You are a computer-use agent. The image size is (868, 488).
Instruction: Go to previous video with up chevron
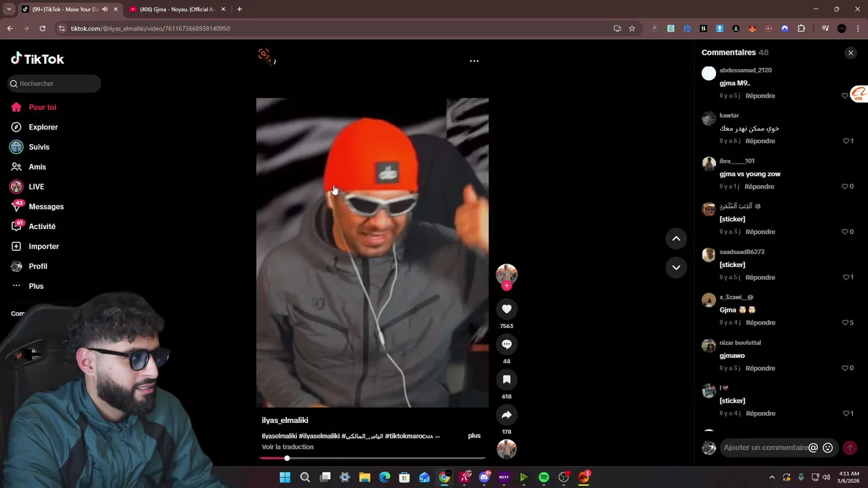pos(676,239)
